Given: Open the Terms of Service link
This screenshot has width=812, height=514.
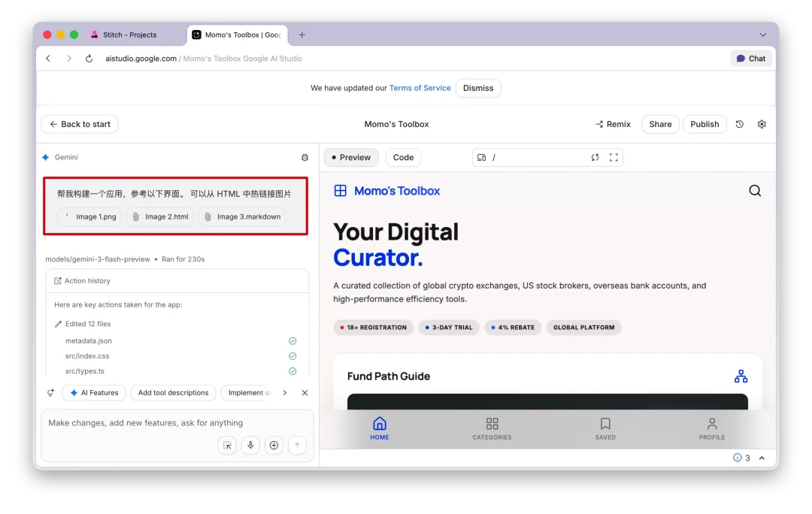Looking at the screenshot, I should pos(420,88).
